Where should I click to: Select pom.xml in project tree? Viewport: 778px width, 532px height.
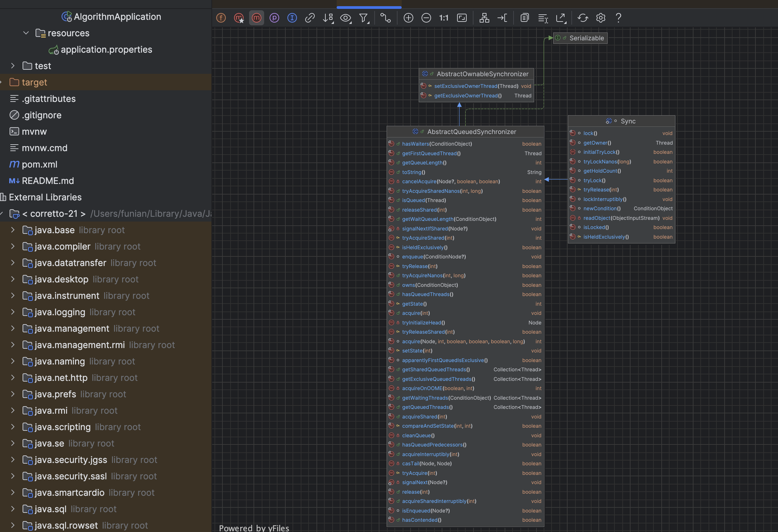(x=39, y=164)
